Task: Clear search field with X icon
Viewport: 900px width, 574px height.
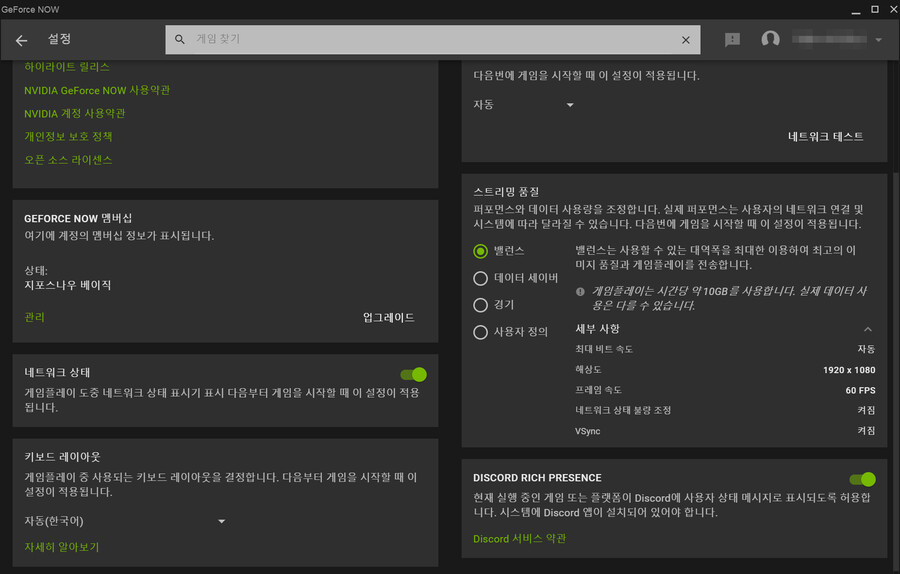Action: 685,40
